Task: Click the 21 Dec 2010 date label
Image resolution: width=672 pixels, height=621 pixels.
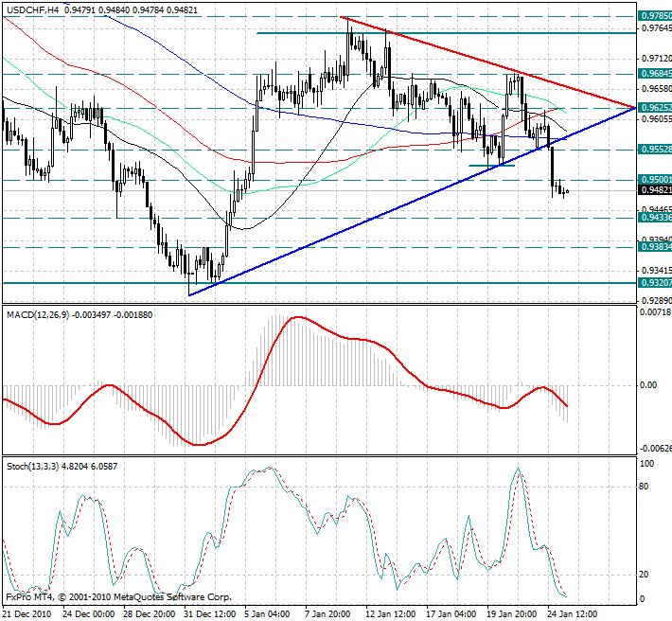Action: point(27,614)
